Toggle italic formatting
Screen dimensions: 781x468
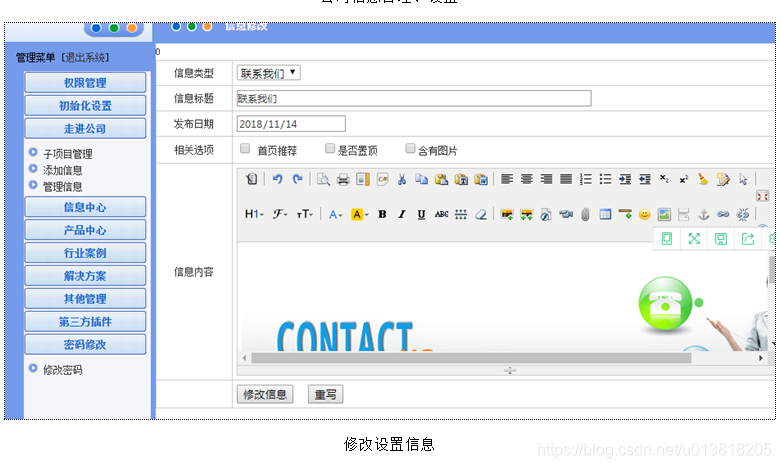tap(402, 215)
